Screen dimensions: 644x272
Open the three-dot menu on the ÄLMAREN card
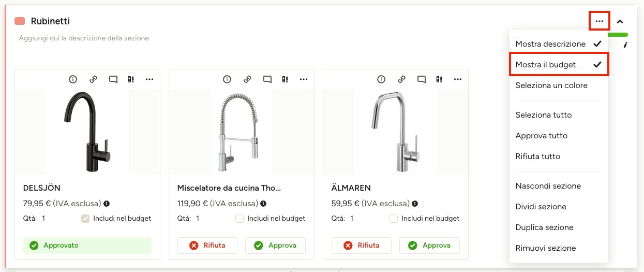tap(457, 79)
